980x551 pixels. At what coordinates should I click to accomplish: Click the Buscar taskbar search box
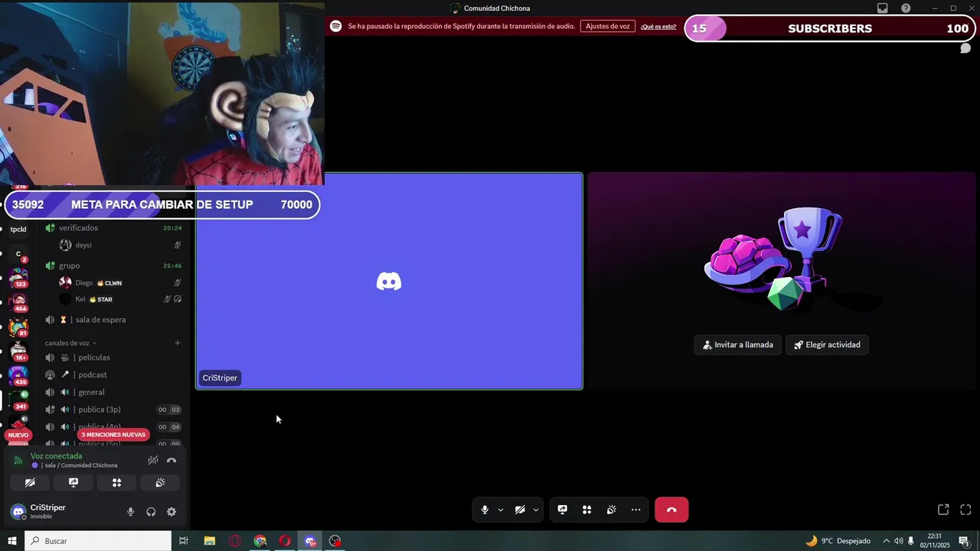point(98,541)
